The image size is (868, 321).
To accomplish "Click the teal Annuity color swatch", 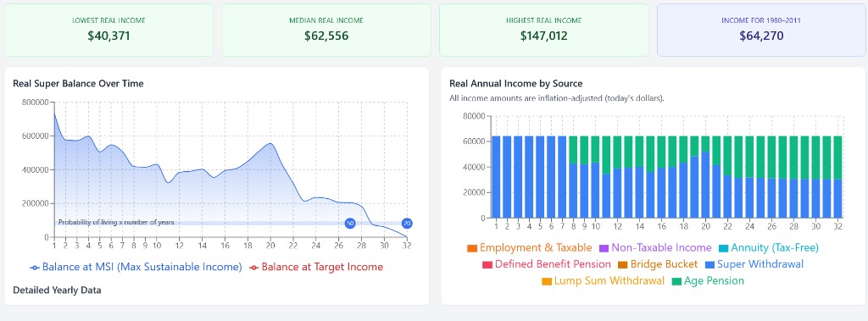I will [724, 248].
